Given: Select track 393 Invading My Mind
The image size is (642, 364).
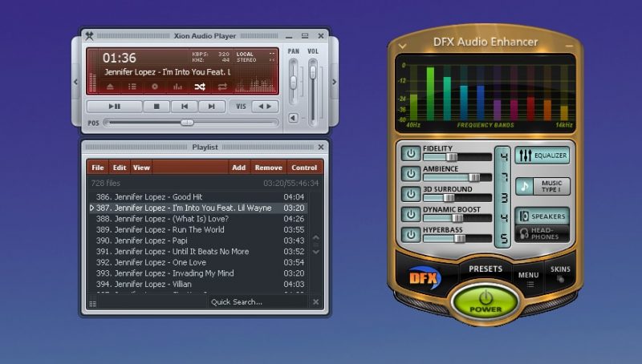Looking at the screenshot, I should click(198, 273).
